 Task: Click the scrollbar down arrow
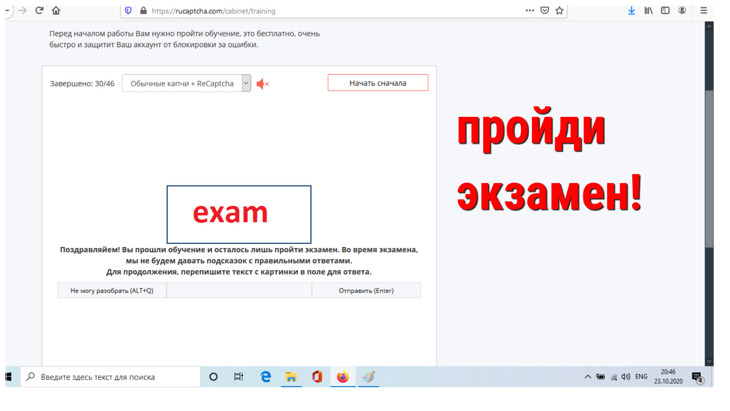coord(709,361)
